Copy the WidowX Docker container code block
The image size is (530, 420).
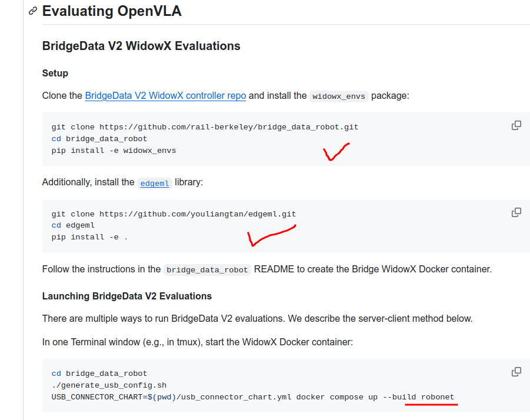click(516, 371)
